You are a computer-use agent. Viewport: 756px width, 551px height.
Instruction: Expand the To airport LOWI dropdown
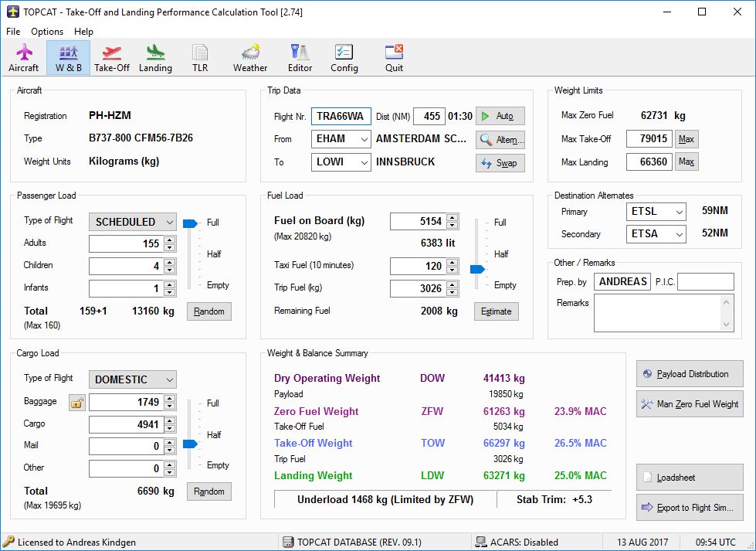364,162
